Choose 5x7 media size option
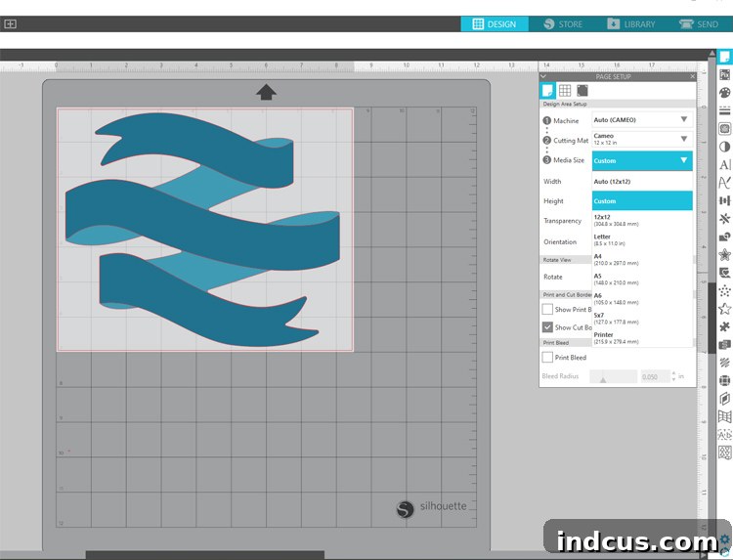733x560 pixels. click(x=642, y=319)
